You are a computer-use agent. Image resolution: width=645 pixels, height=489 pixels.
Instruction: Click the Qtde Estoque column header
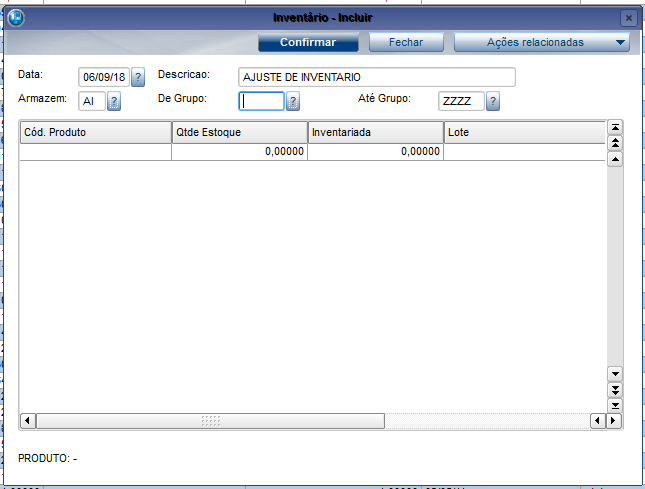239,132
